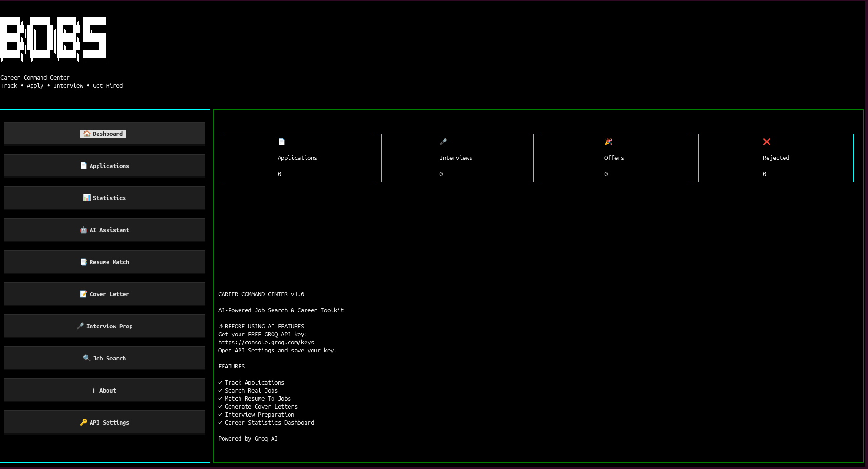Open API Settings
868x469 pixels.
[104, 422]
